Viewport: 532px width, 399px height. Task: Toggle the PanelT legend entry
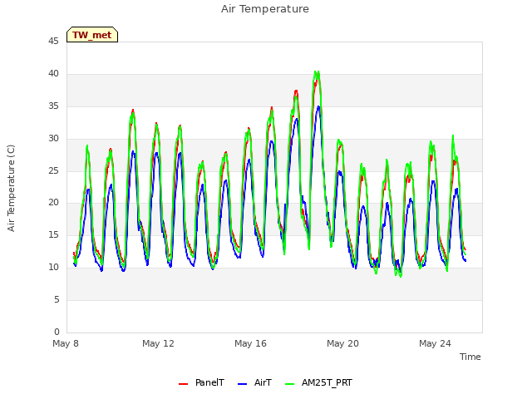201,382
